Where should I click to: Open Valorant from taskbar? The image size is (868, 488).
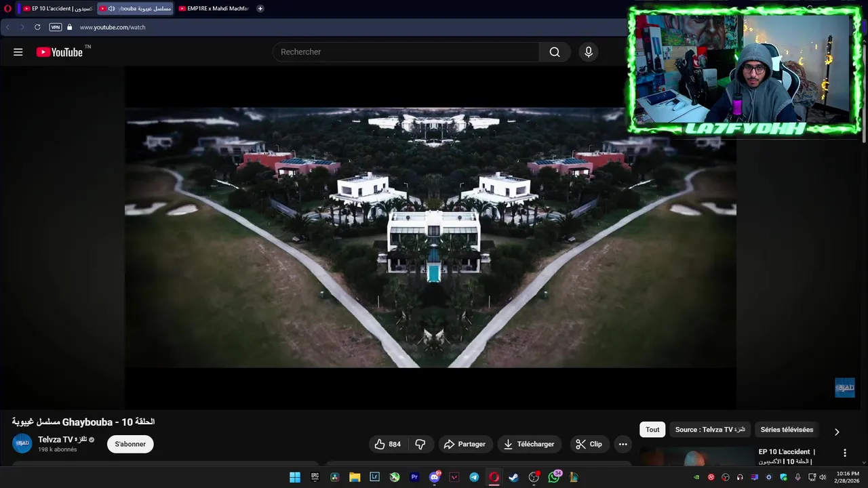(x=454, y=477)
